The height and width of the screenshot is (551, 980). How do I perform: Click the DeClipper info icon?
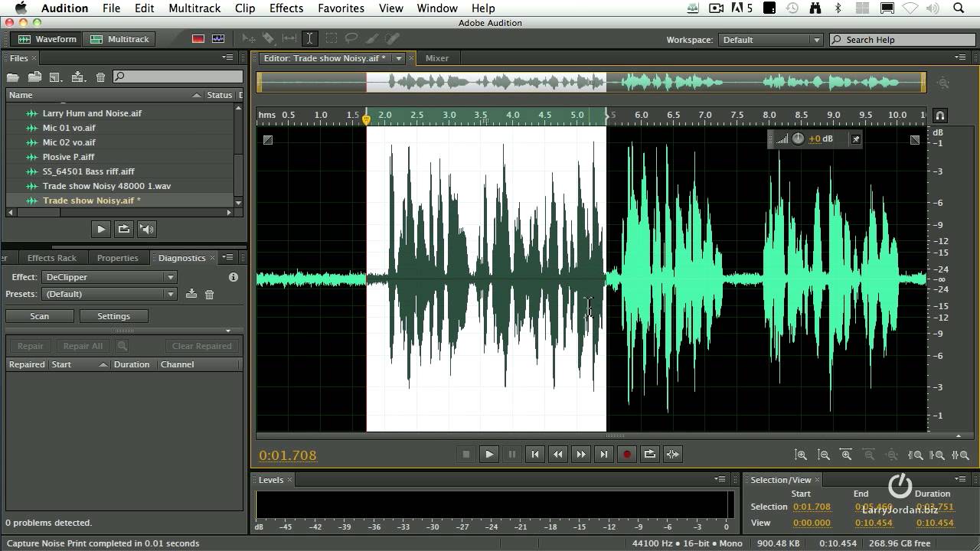pyautogui.click(x=234, y=277)
